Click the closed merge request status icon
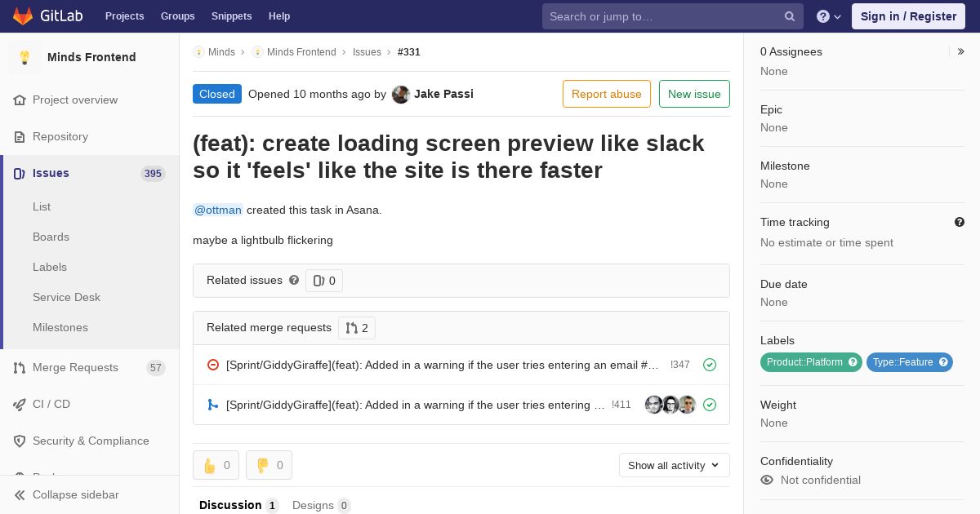The height and width of the screenshot is (514, 980). click(213, 365)
